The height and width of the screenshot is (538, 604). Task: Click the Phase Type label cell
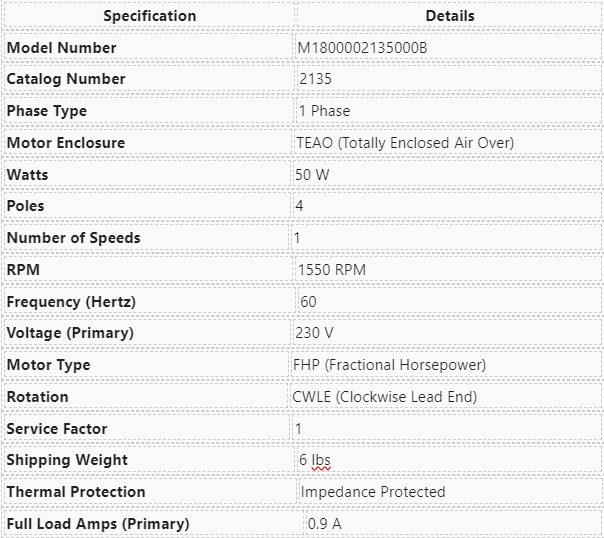(47, 111)
